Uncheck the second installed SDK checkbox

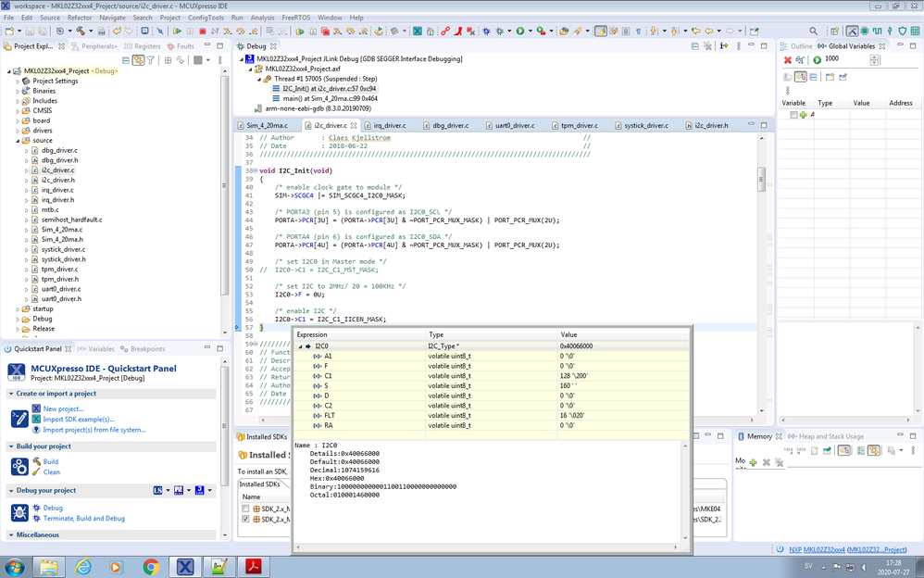tap(245, 520)
